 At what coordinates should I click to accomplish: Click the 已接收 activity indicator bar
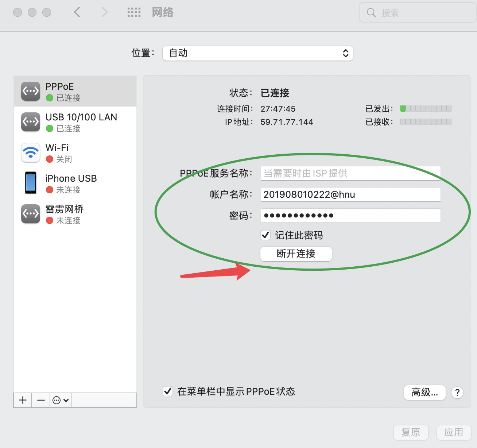[x=426, y=122]
